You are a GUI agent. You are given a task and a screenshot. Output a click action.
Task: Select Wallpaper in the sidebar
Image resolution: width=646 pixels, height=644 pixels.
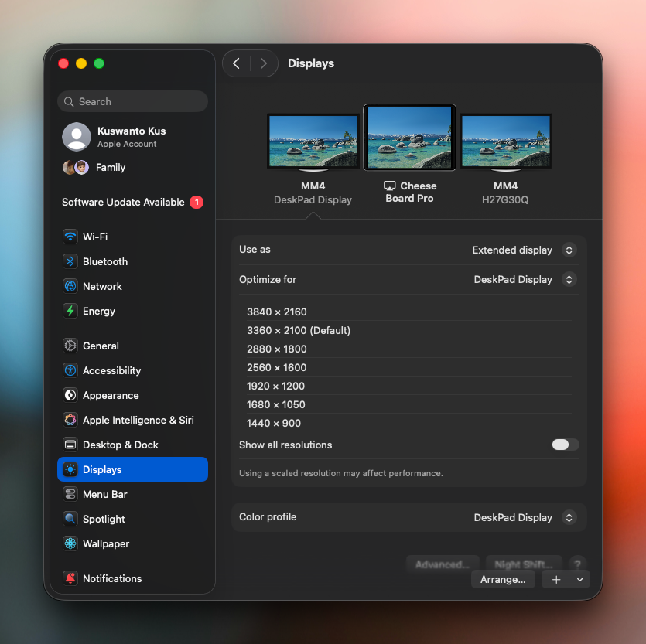click(132, 543)
